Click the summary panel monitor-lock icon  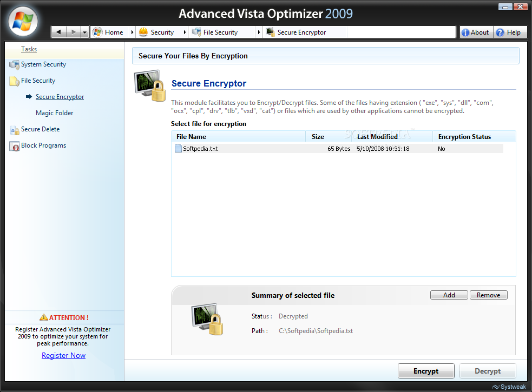[207, 319]
